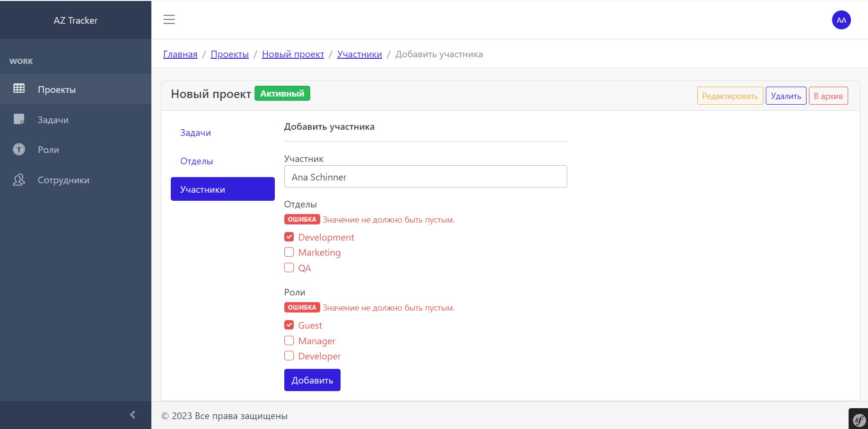Viewport: 868px width, 429px height.
Task: Open the AA user avatar menu
Action: point(841,20)
